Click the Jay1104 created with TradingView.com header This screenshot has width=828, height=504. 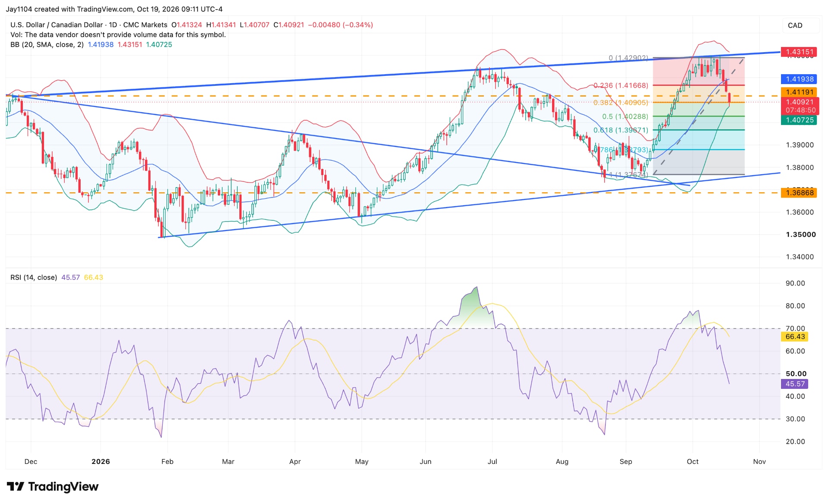pyautogui.click(x=114, y=9)
